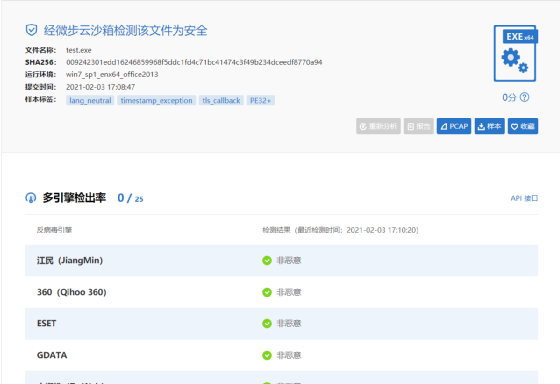
Task: Select the ESET engine name
Action: pos(46,323)
